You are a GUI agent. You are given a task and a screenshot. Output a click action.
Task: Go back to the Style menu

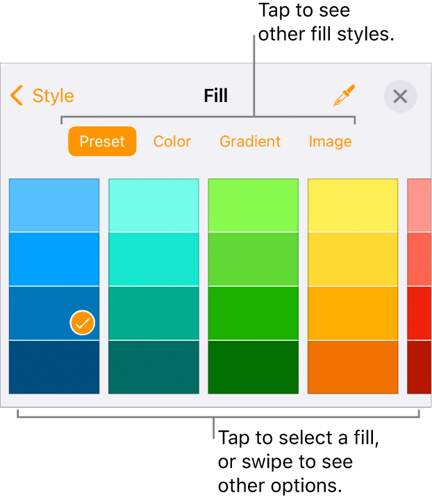click(x=43, y=96)
